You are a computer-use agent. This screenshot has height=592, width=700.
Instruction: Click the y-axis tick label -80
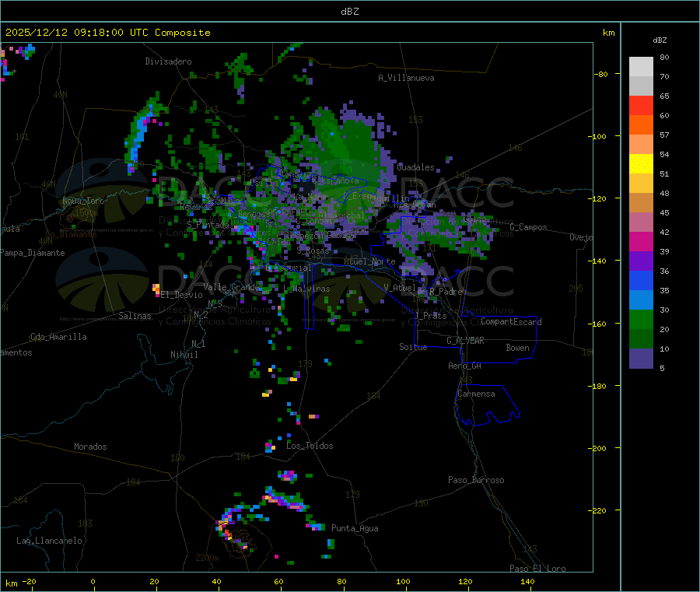(x=600, y=74)
